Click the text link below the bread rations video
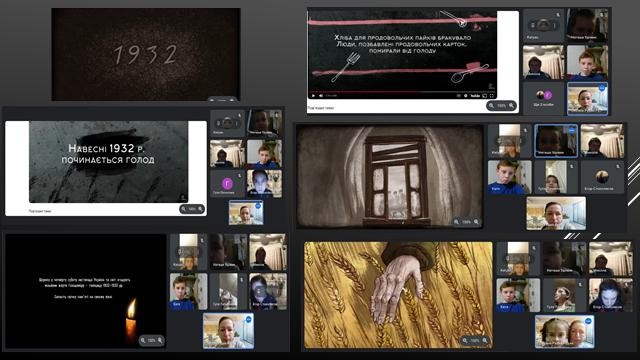640x360 pixels. [x=321, y=108]
